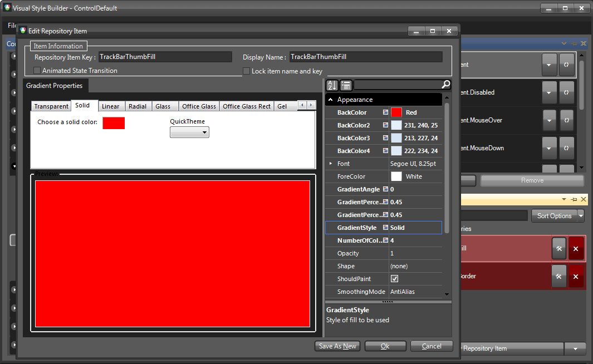Click the red solid color swatch
The width and height of the screenshot is (593, 364).
[x=114, y=123]
